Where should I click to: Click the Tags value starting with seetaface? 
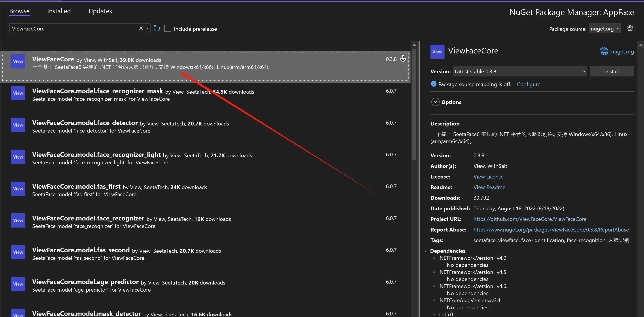click(551, 240)
